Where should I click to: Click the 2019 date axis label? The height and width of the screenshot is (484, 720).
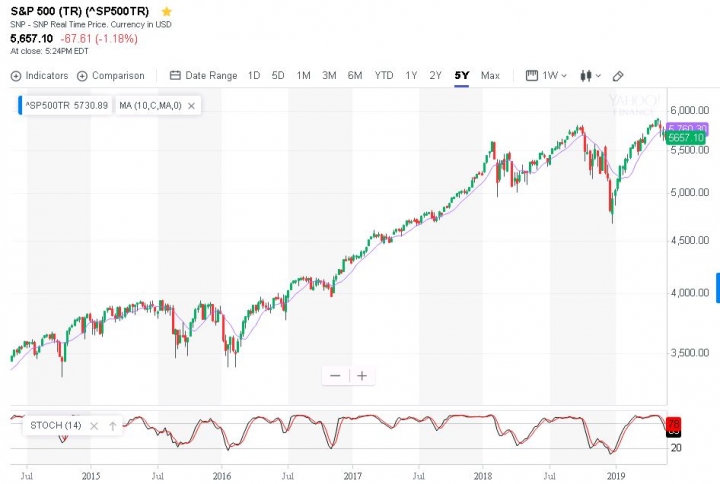[x=616, y=476]
